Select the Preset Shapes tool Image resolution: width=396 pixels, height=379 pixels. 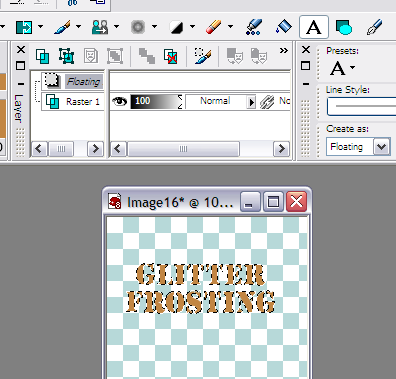(344, 27)
